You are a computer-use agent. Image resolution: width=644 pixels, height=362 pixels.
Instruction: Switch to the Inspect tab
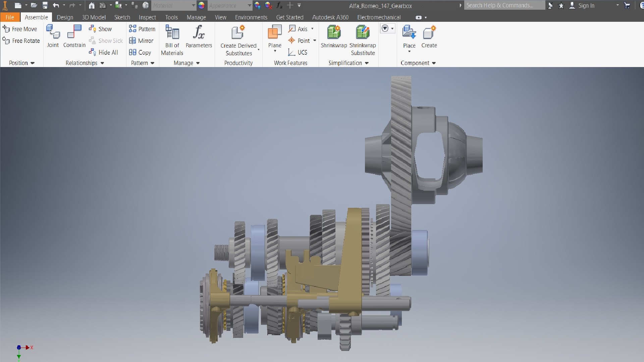point(147,17)
